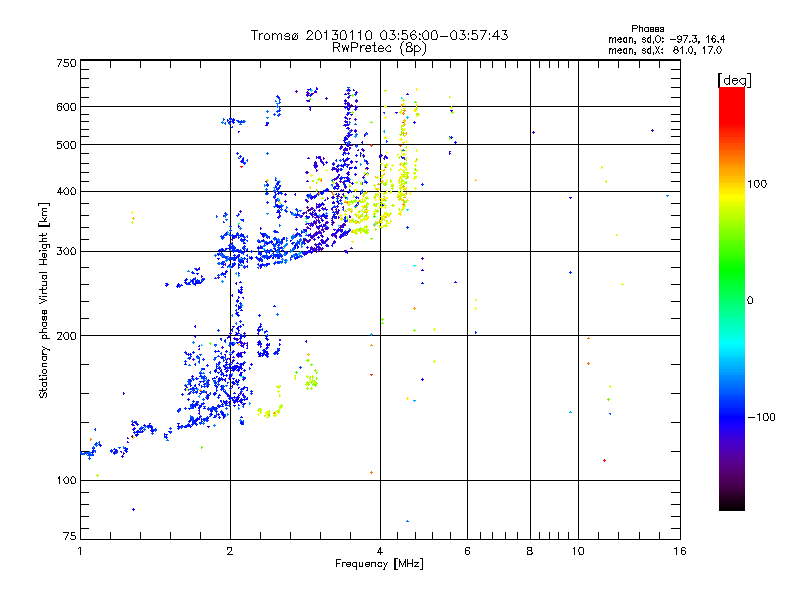Click the colorbar tick label '-100'
The height and width of the screenshot is (600, 800).
(x=761, y=417)
